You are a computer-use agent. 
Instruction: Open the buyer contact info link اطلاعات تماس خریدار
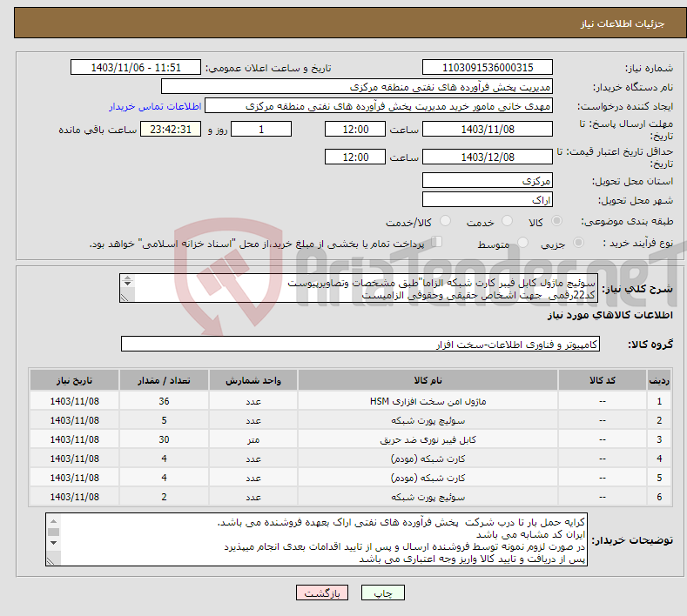tap(155, 106)
